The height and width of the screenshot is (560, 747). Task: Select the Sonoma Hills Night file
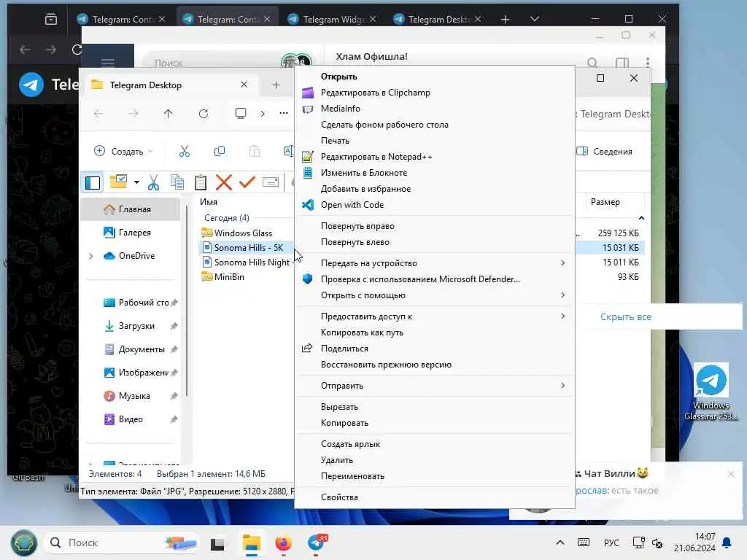click(x=247, y=262)
